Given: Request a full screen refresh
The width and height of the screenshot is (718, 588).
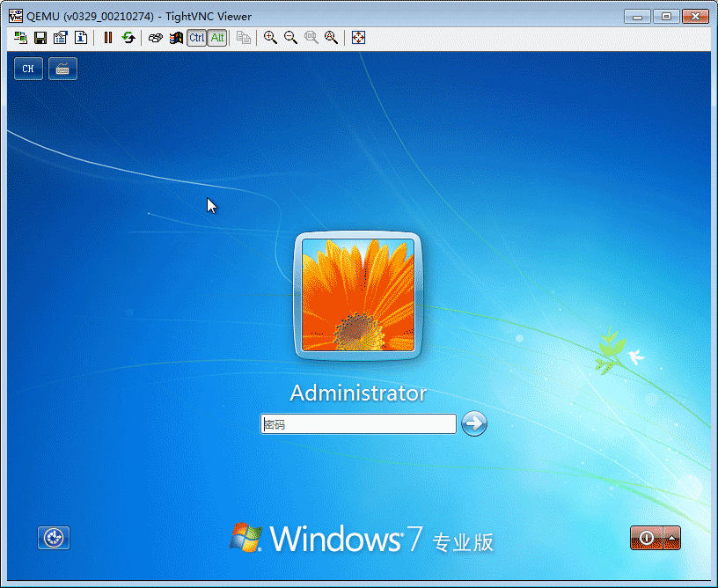Looking at the screenshot, I should click(x=128, y=38).
